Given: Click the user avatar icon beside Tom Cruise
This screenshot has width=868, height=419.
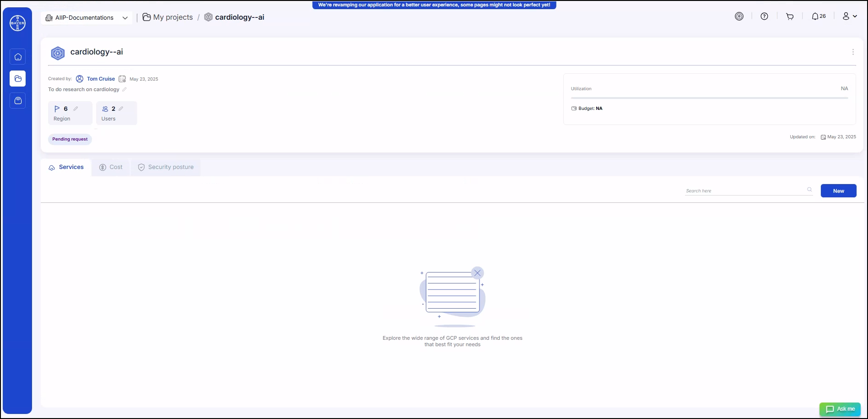Looking at the screenshot, I should pos(80,79).
